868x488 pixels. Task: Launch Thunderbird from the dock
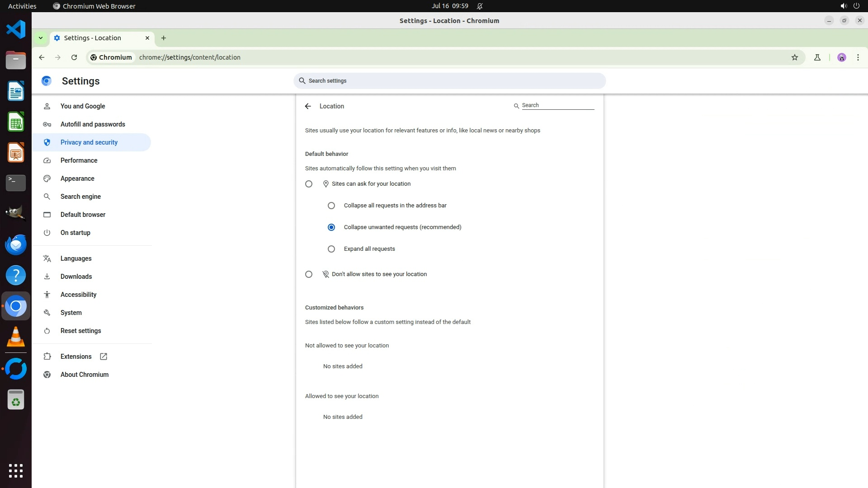click(16, 245)
